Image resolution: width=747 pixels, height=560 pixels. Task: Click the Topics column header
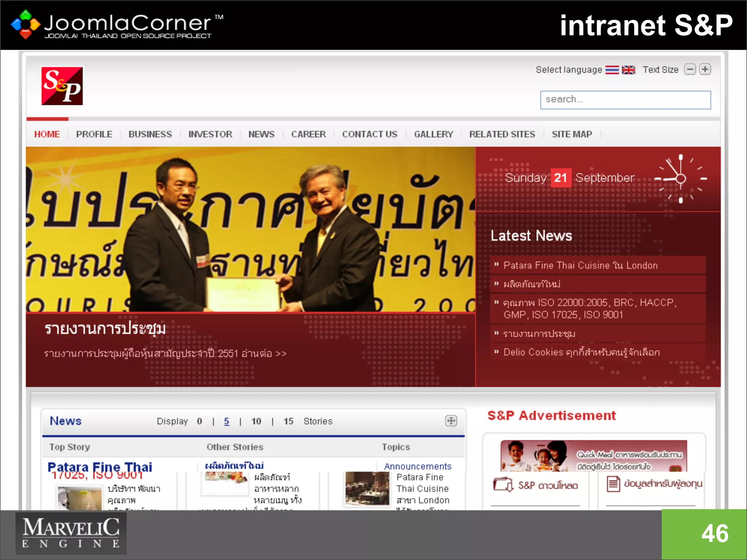(396, 447)
